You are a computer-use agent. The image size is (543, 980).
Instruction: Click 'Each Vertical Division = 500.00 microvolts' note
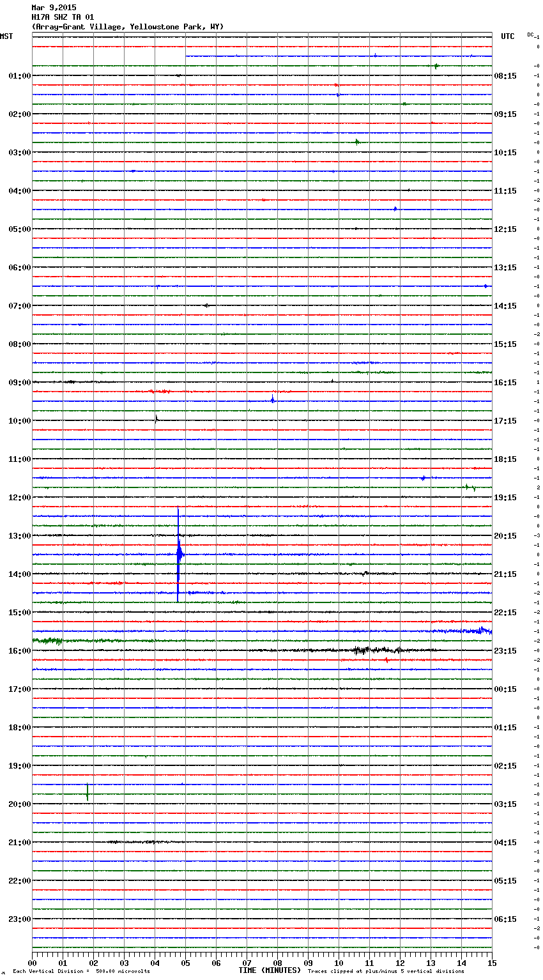click(x=81, y=972)
